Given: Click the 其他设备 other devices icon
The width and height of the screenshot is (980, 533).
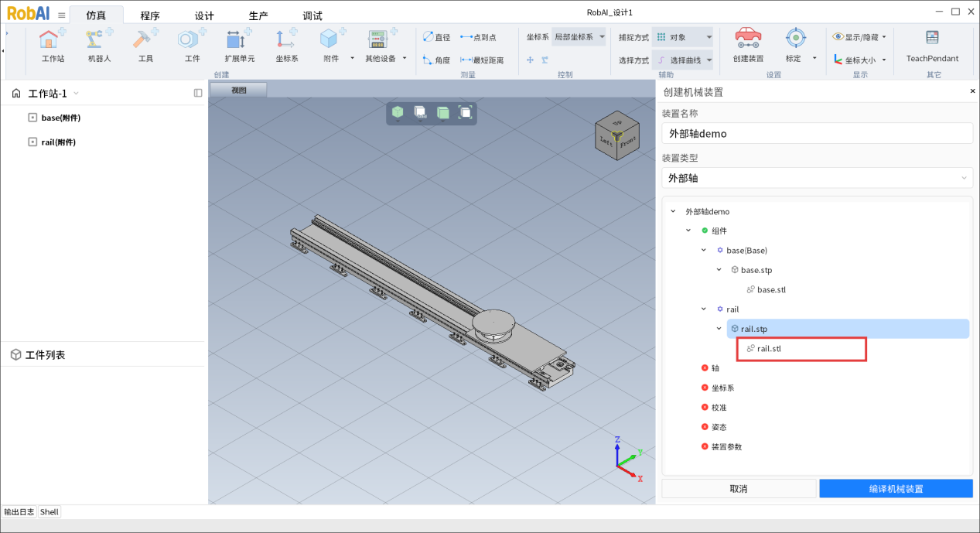Looking at the screenshot, I should [378, 39].
